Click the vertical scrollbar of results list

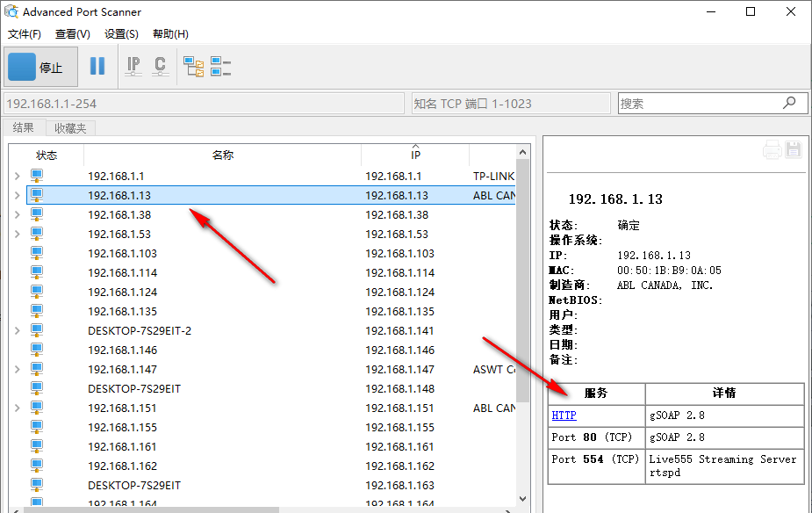tap(522, 281)
